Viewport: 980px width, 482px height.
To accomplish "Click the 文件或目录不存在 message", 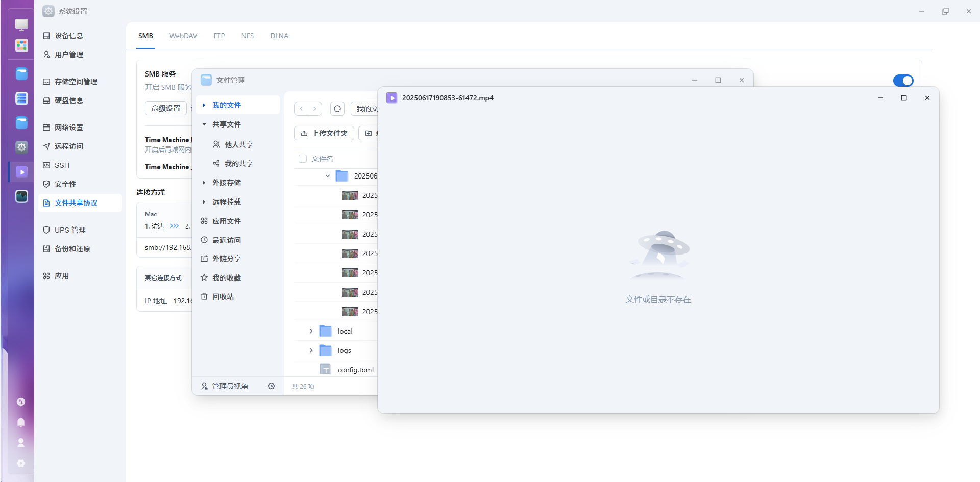I will coord(658,299).
